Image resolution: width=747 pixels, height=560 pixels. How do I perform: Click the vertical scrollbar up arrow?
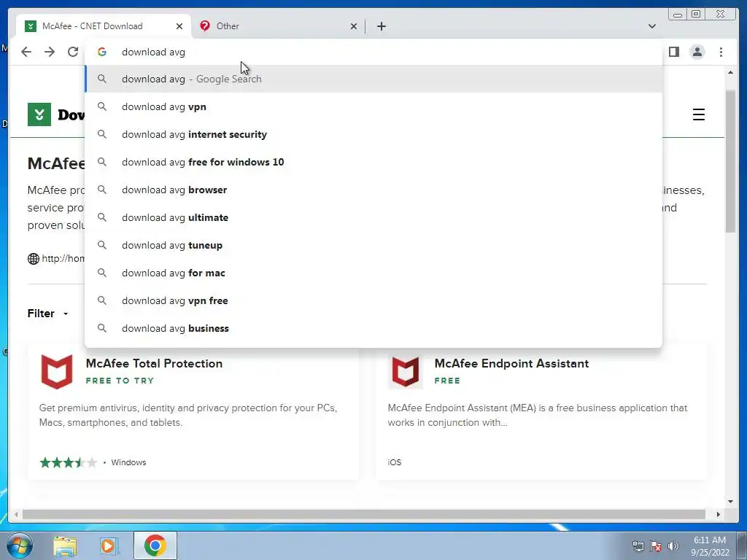point(730,72)
